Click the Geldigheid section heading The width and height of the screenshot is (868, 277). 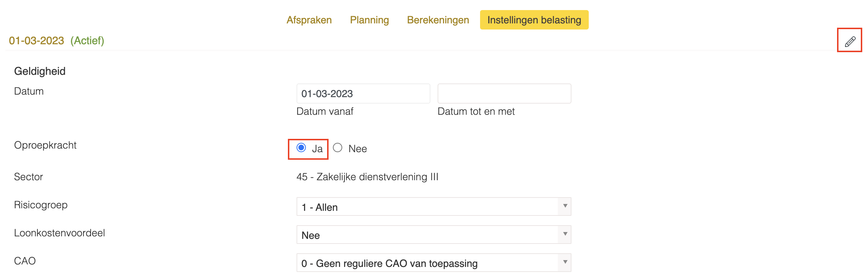pyautogui.click(x=40, y=71)
